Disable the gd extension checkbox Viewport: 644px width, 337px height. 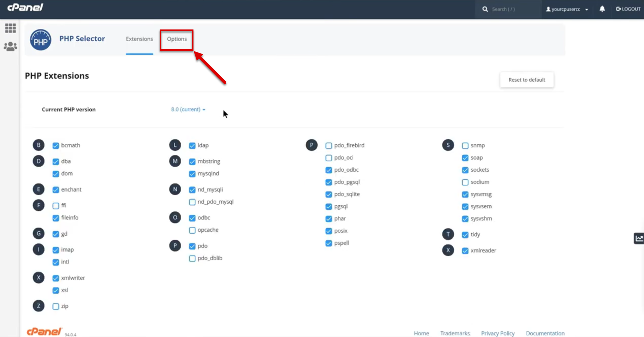(x=56, y=234)
